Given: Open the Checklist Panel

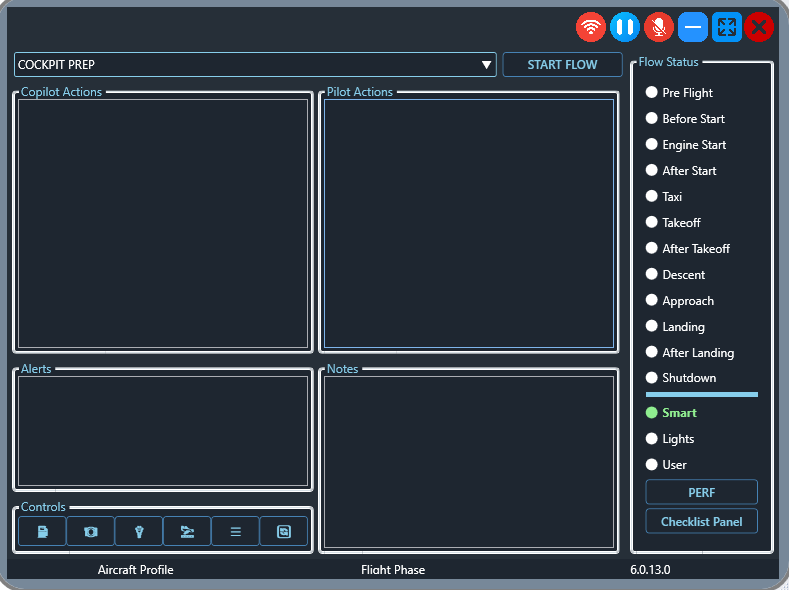Looking at the screenshot, I should (x=701, y=521).
